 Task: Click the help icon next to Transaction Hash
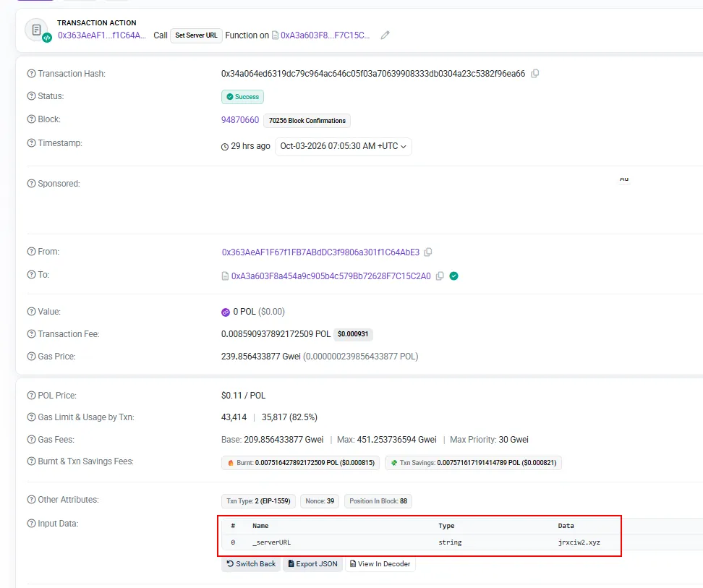point(31,74)
